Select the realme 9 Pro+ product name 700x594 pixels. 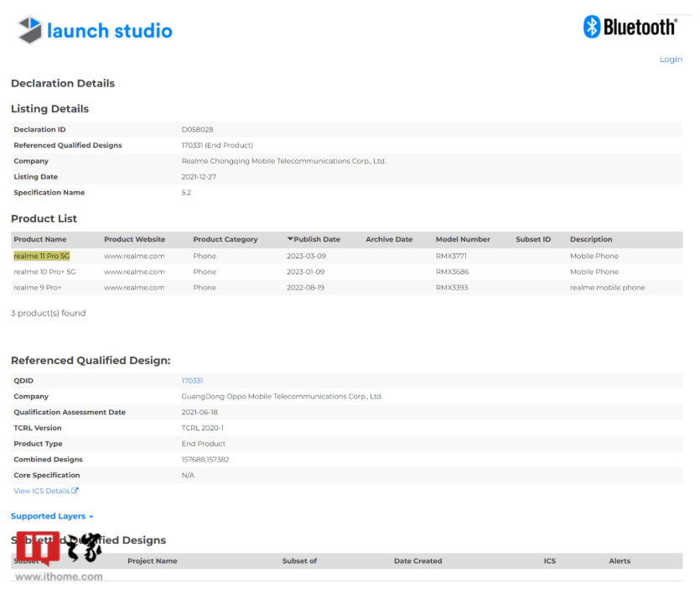pyautogui.click(x=37, y=288)
